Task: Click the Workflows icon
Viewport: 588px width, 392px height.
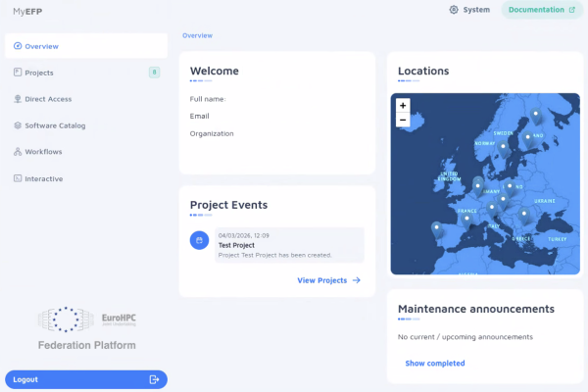Action: pyautogui.click(x=18, y=152)
